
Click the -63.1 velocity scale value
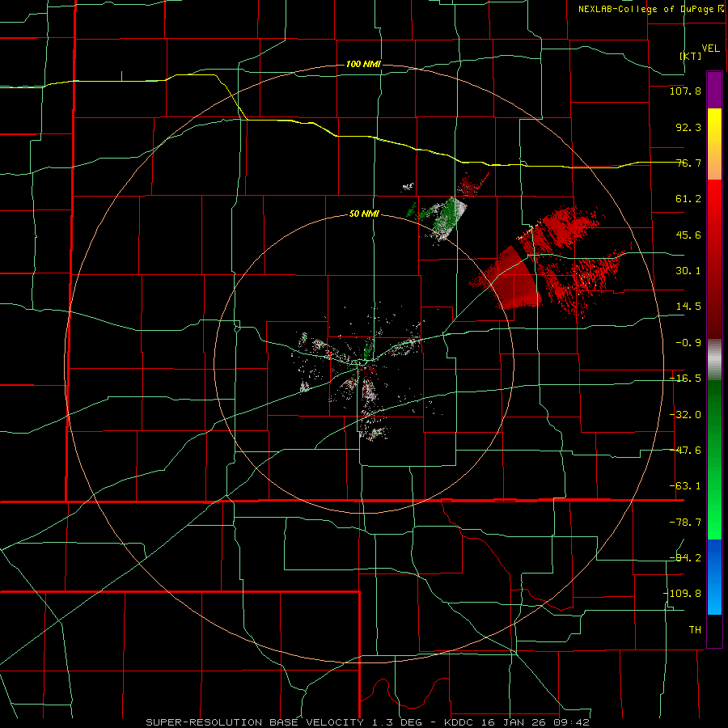[x=685, y=486]
